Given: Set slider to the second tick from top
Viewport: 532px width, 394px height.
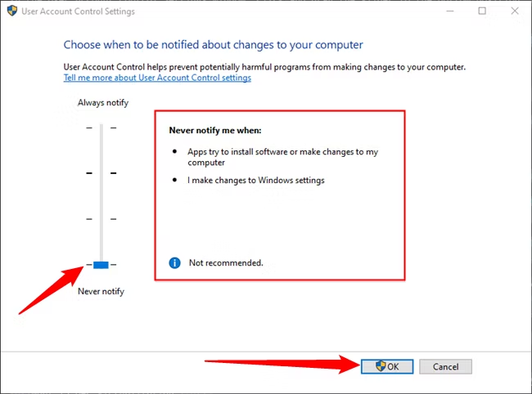Looking at the screenshot, I should coord(101,173).
